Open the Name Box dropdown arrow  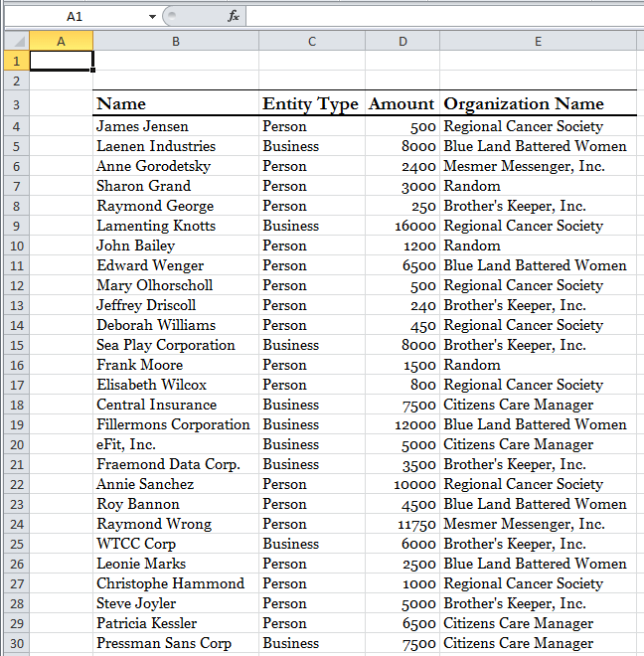(152, 17)
